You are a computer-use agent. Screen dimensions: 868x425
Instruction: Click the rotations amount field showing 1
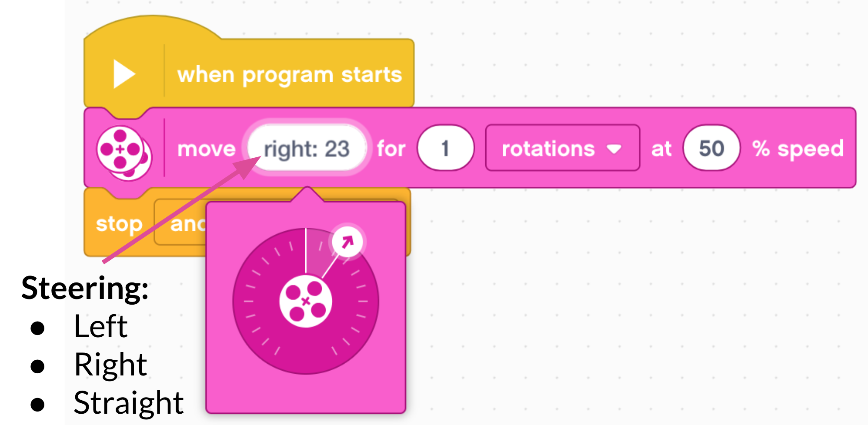coord(445,148)
